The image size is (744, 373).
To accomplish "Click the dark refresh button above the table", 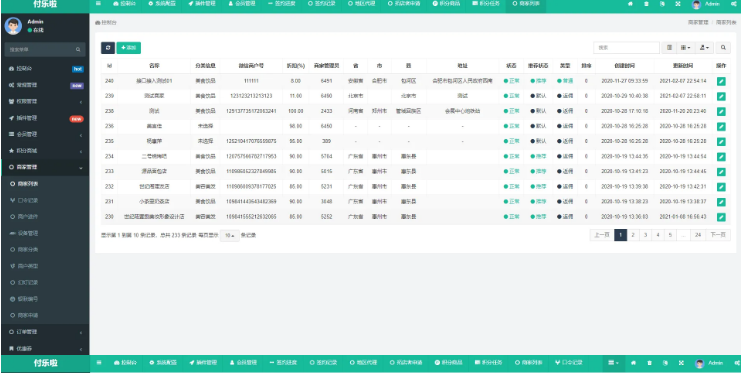I will pyautogui.click(x=108, y=47).
